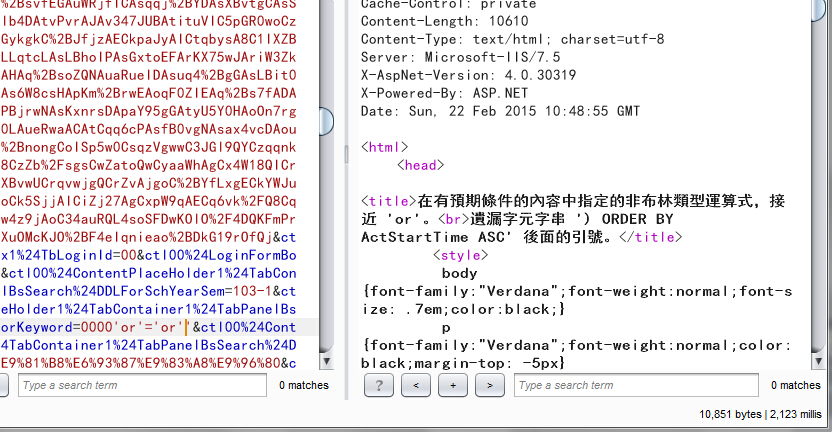Click the ActStartTime ASC error text line

click(x=522, y=237)
